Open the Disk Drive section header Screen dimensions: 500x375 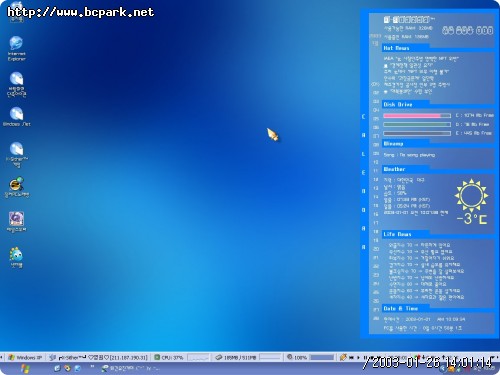coord(398,104)
